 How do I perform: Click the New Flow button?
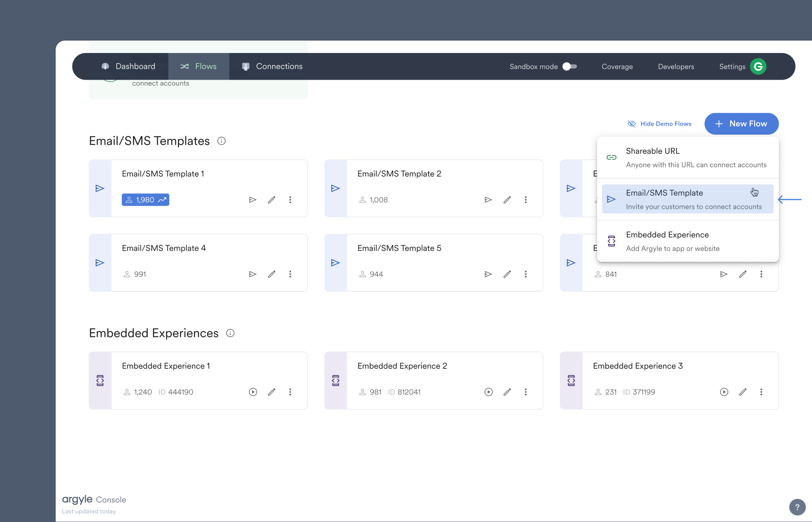[741, 123]
